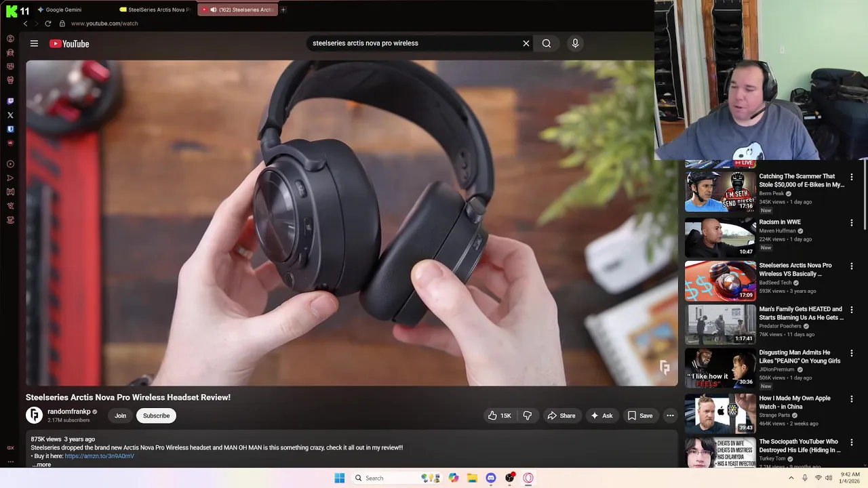Open the randomfrankp channel name link

(68, 411)
